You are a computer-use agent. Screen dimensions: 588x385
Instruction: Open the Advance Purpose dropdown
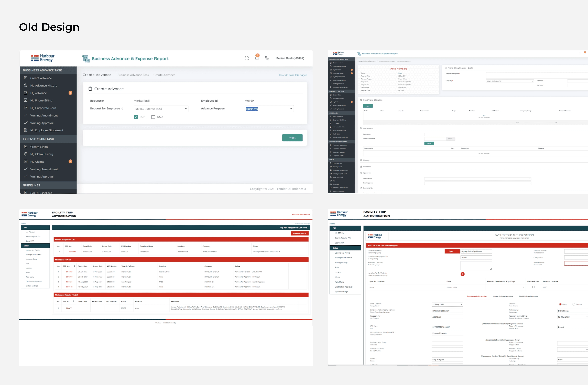[x=291, y=109]
